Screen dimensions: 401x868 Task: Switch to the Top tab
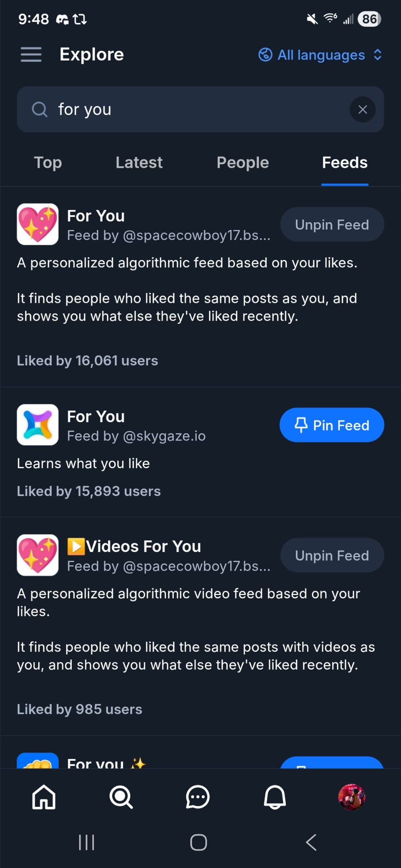coord(48,163)
